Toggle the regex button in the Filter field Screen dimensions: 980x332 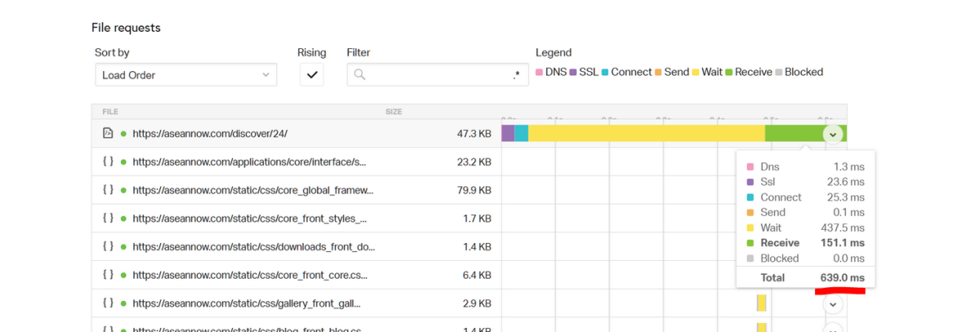click(x=516, y=75)
